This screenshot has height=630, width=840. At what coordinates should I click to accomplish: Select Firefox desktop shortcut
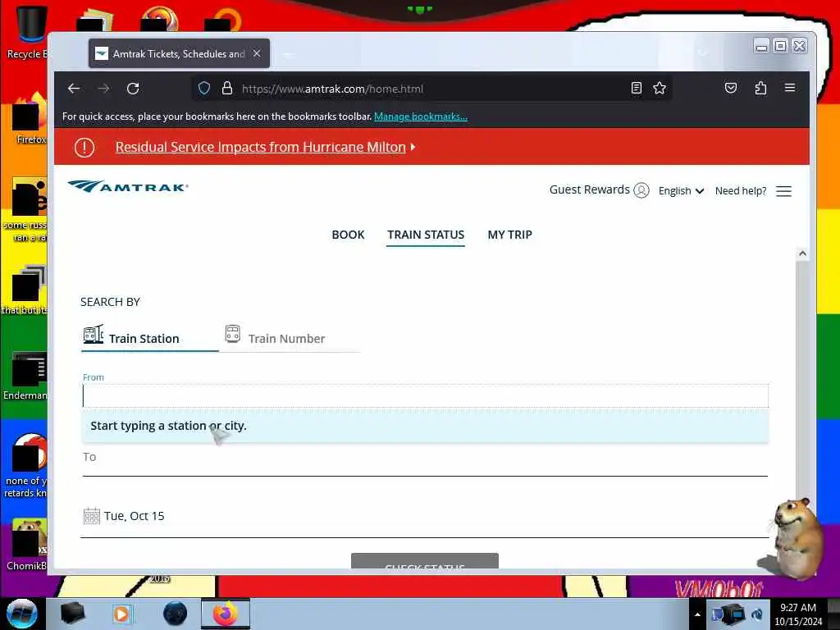[x=30, y=119]
